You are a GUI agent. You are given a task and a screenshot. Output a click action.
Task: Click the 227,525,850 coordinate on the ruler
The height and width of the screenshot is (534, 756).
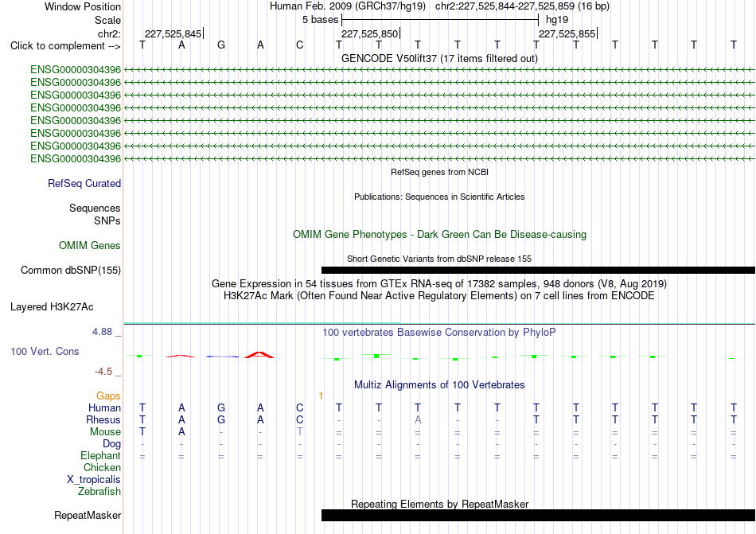[370, 33]
